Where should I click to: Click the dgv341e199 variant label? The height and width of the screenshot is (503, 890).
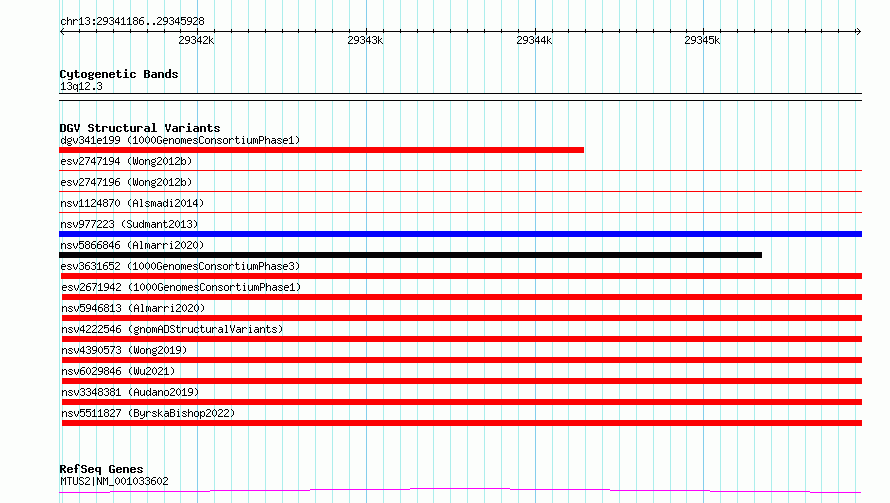[180, 140]
